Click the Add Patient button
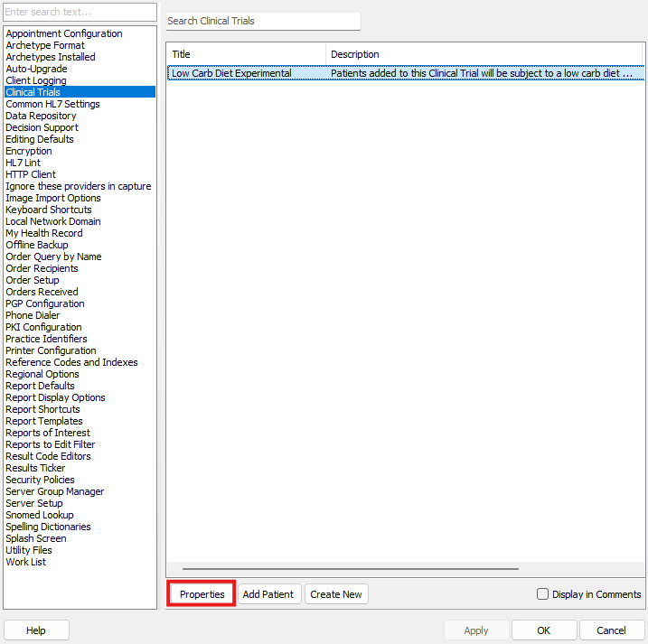648x644 pixels. click(x=268, y=594)
